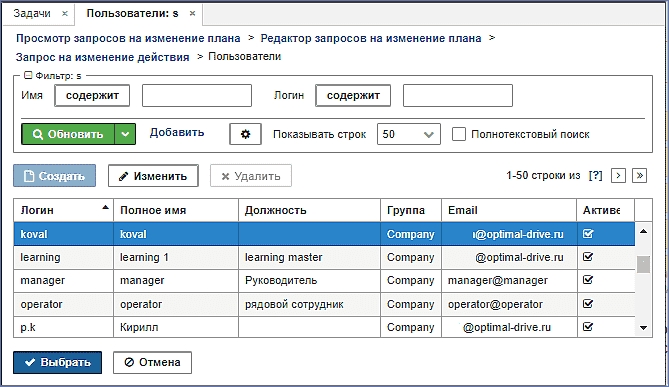
Task: Sort by Должность column header
Action: point(309,210)
